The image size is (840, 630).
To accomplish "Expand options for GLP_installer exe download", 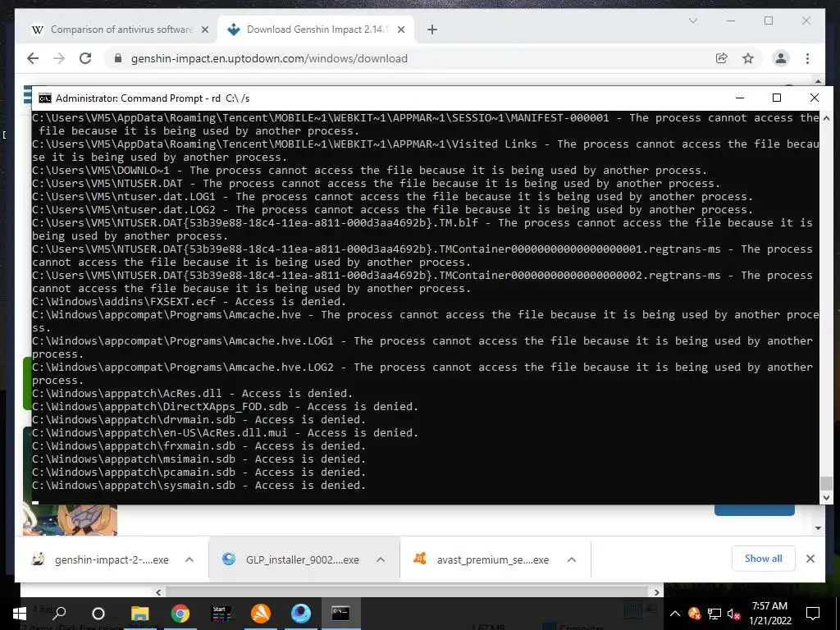I will point(381,559).
